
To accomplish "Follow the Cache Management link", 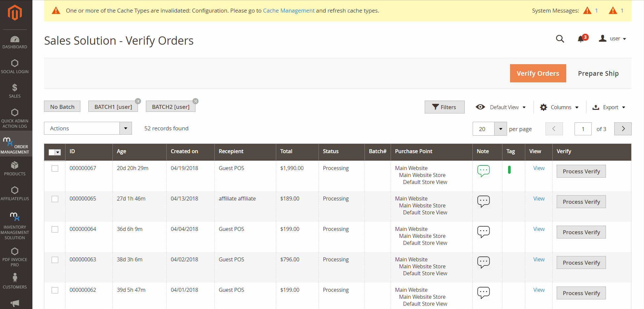I will (x=289, y=11).
